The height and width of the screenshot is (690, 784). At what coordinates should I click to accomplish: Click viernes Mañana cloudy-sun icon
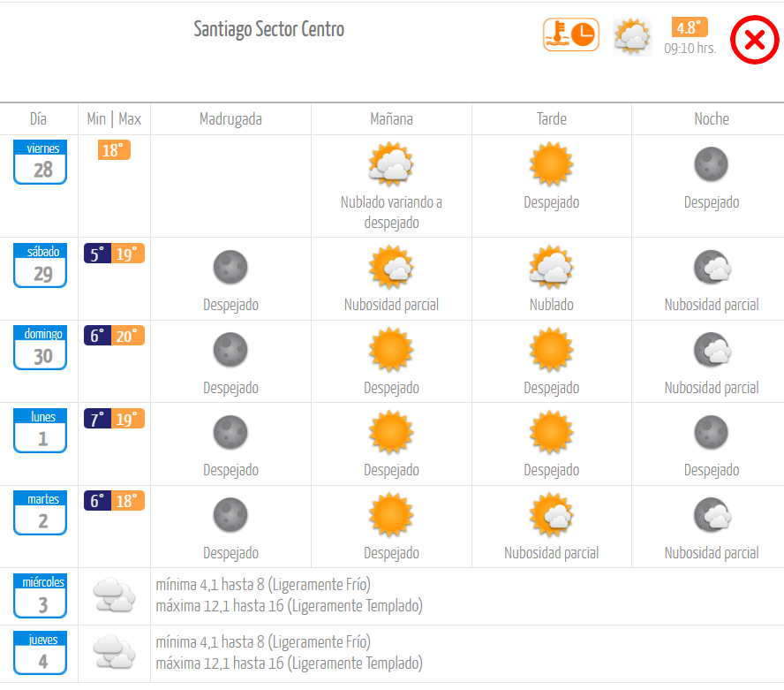coord(391,163)
